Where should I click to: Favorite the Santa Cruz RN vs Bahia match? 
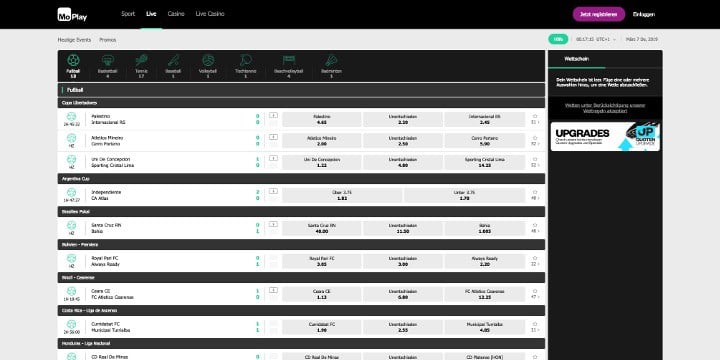pos(535,225)
